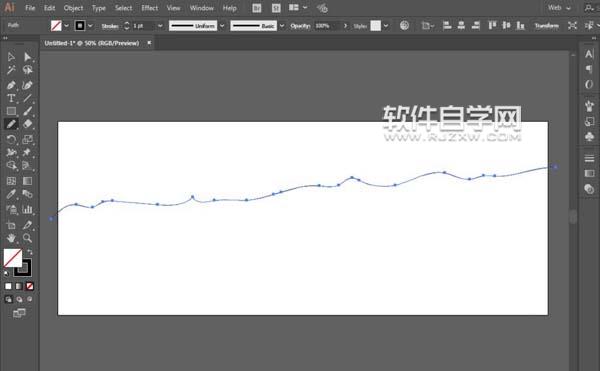Open the Web workspace switcher
The width and height of the screenshot is (600, 371).
tap(559, 8)
